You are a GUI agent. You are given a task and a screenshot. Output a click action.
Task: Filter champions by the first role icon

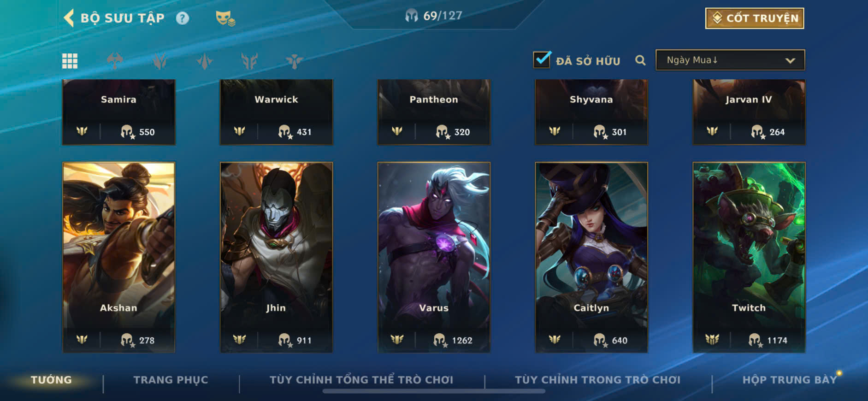click(x=115, y=61)
